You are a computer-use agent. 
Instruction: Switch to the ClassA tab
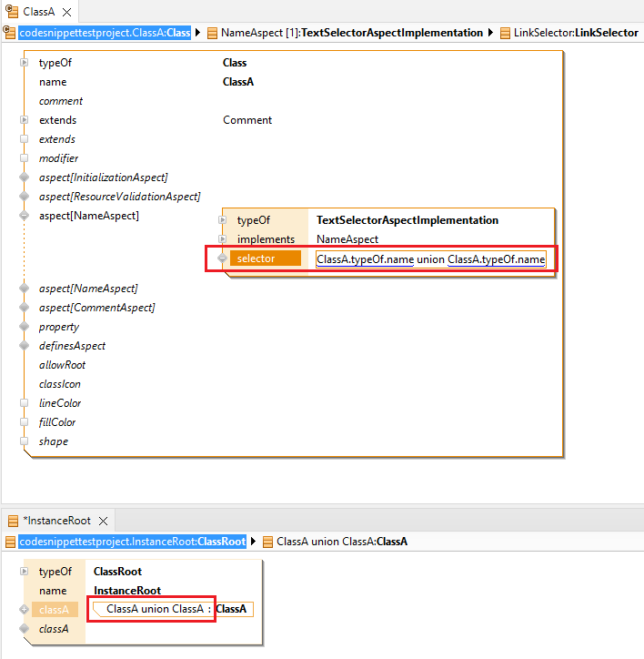(x=38, y=12)
